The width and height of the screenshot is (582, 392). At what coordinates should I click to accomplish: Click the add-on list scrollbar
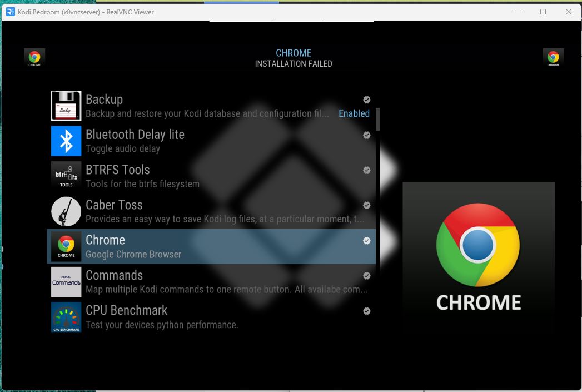[378, 120]
